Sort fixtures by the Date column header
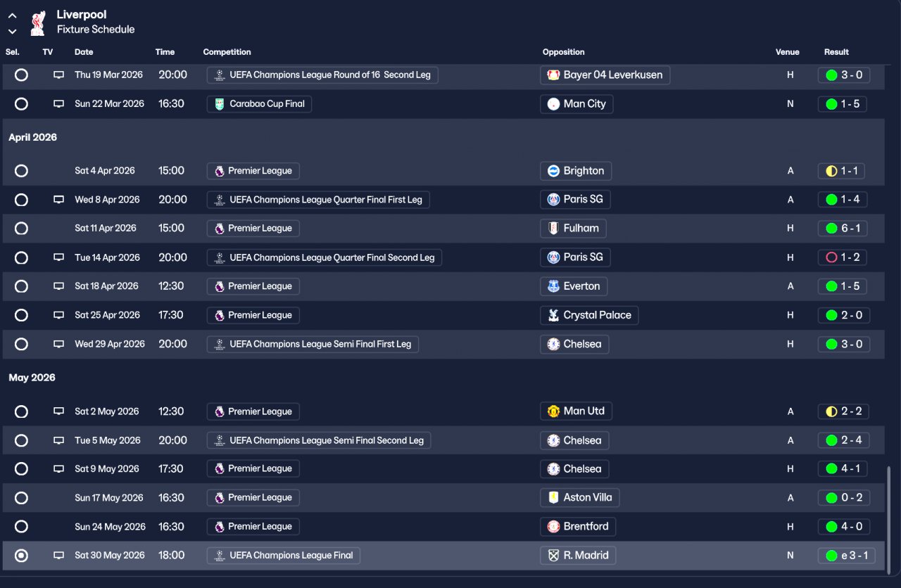This screenshot has height=588, width=901. pos(84,52)
